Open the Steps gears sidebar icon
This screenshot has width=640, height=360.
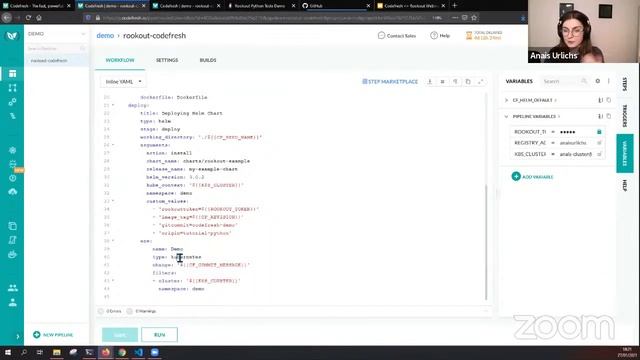click(x=13, y=102)
